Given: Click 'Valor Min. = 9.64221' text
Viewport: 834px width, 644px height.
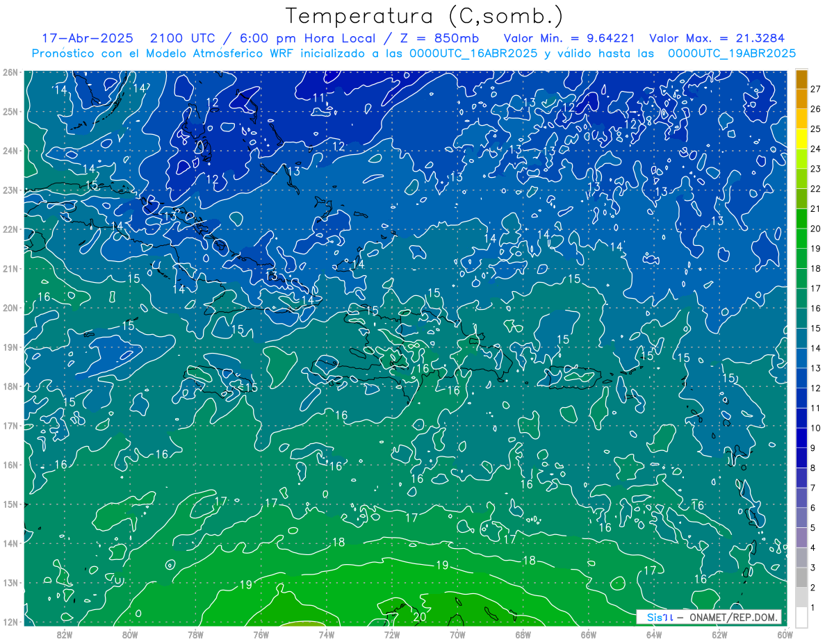Looking at the screenshot, I should [x=570, y=38].
